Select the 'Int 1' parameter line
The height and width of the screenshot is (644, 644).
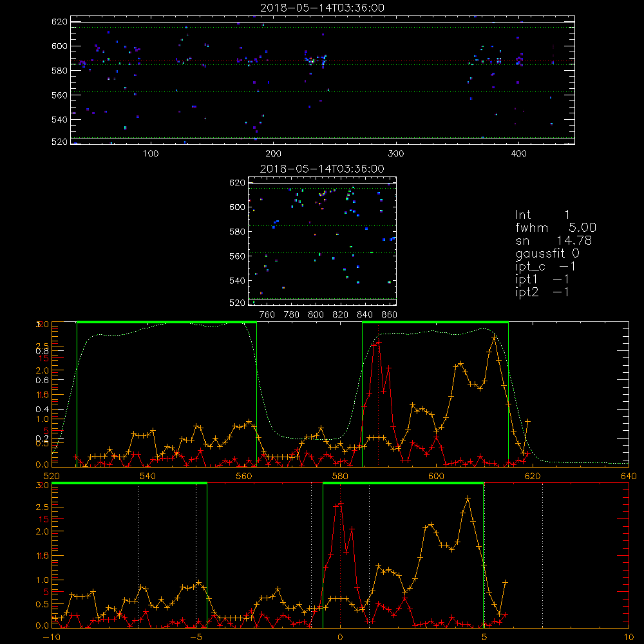542,215
